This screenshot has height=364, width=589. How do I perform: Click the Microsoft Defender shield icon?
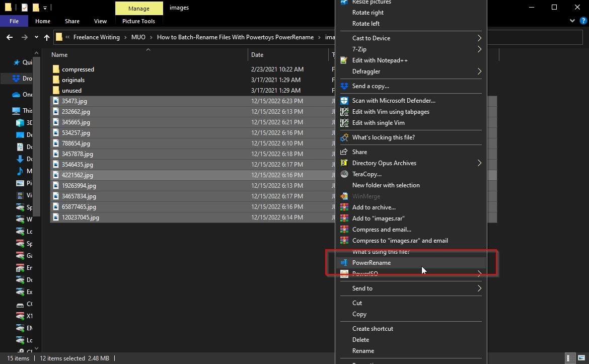(344, 101)
